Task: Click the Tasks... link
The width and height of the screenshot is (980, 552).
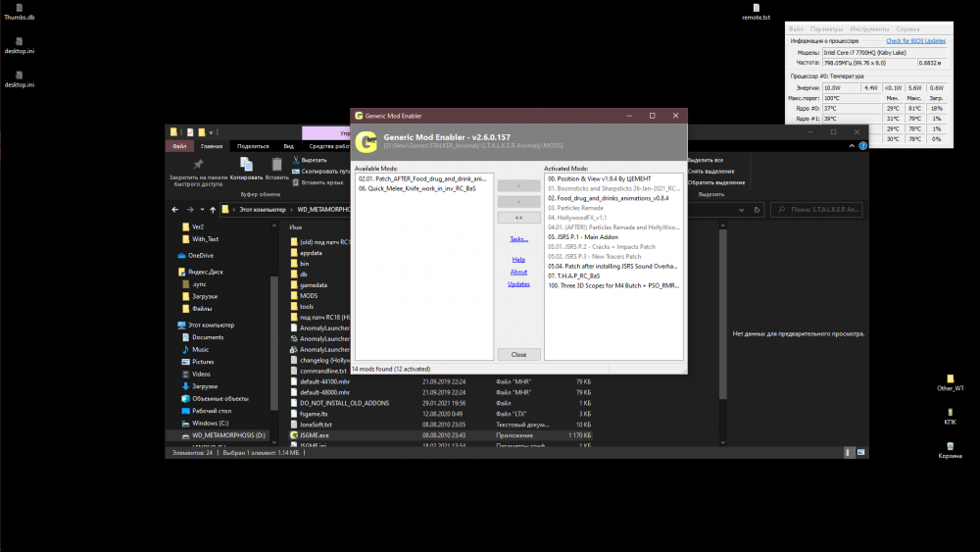Action: click(518, 239)
